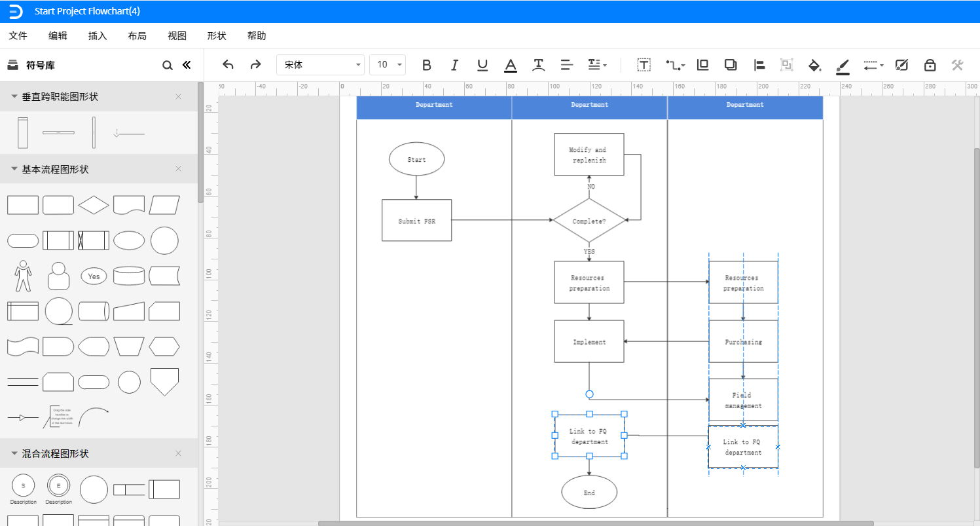Viewport: 980px width, 526px height.
Task: Pick the cylinder database shape
Action: pos(129,276)
